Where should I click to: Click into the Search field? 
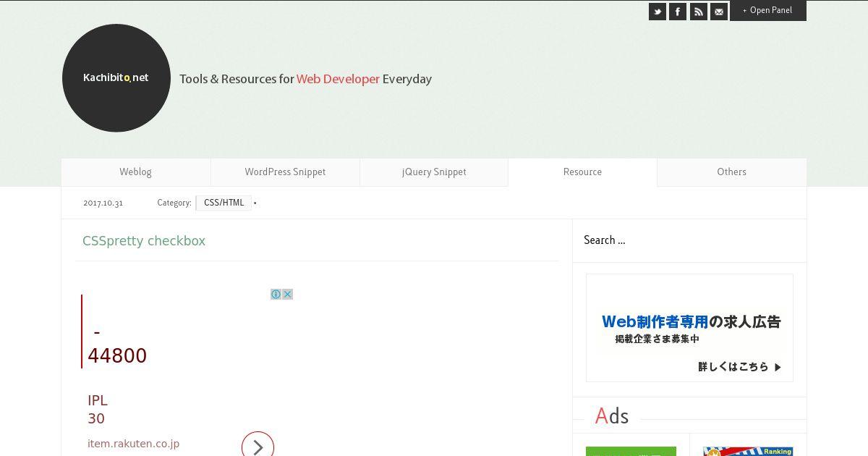tap(689, 240)
